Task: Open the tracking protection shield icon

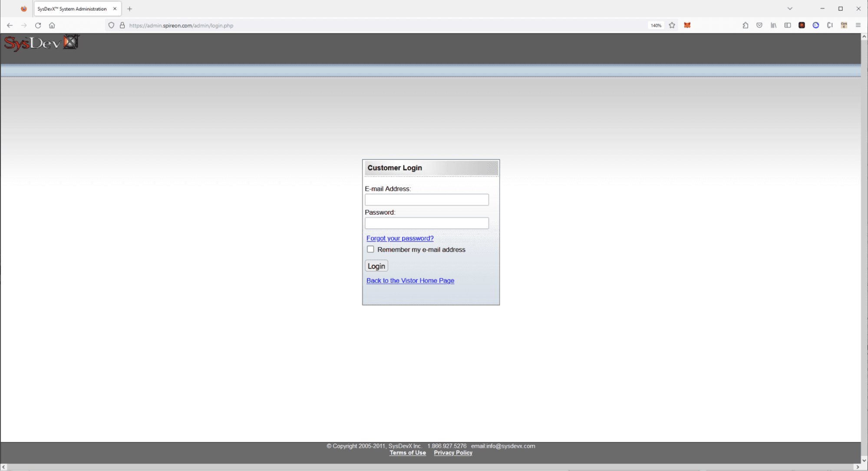Action: pos(111,25)
